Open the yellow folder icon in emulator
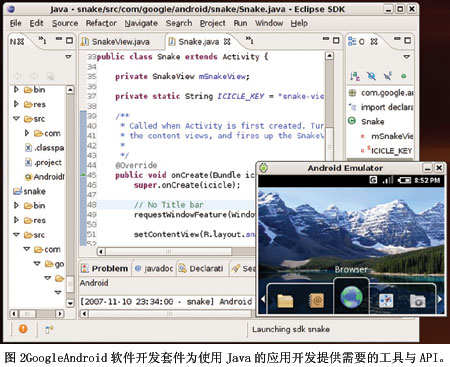 (x=285, y=301)
